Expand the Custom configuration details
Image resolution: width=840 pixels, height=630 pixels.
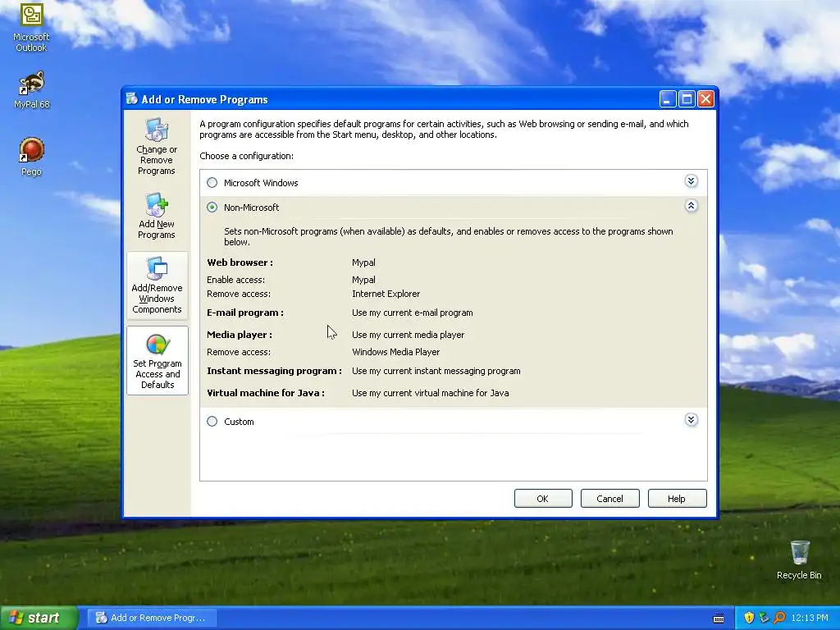691,420
